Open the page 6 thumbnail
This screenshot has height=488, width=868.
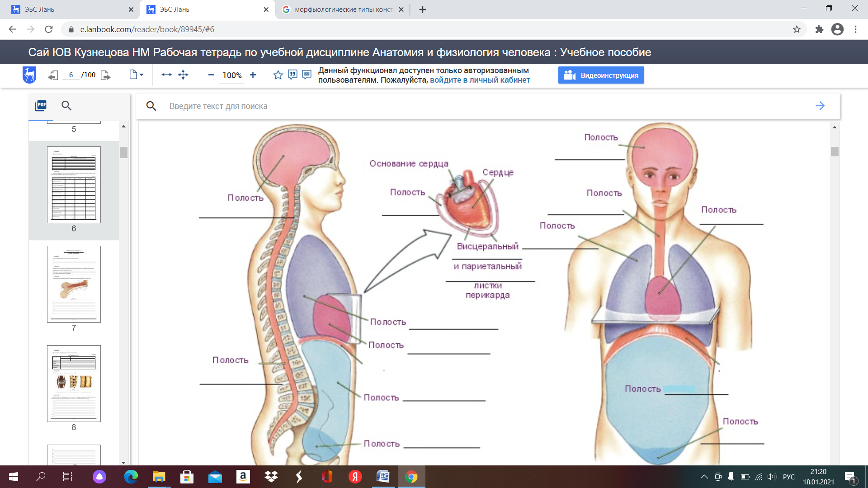coord(74,185)
